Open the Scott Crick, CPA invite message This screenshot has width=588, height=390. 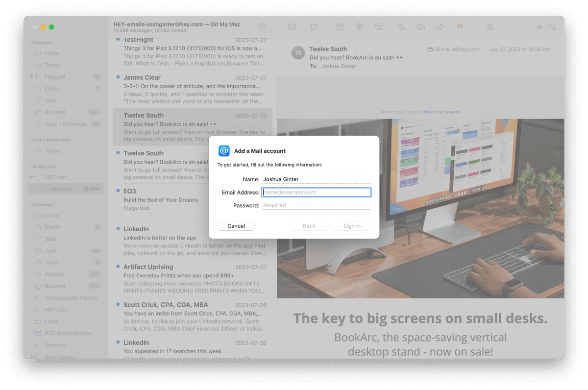[x=193, y=316]
